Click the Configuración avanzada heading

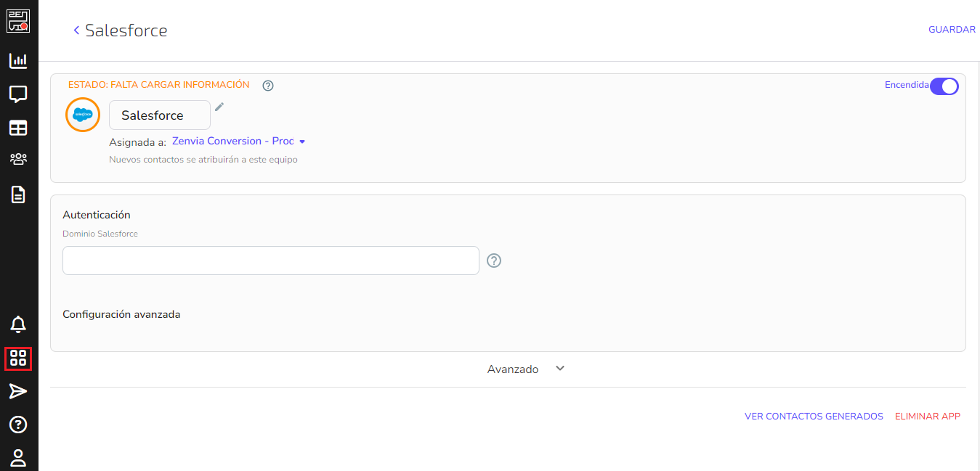pos(121,314)
